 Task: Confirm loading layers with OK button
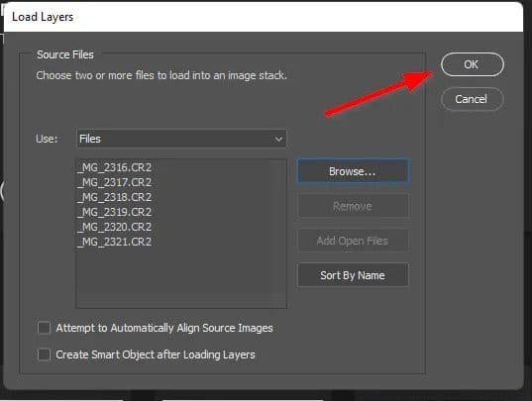473,64
